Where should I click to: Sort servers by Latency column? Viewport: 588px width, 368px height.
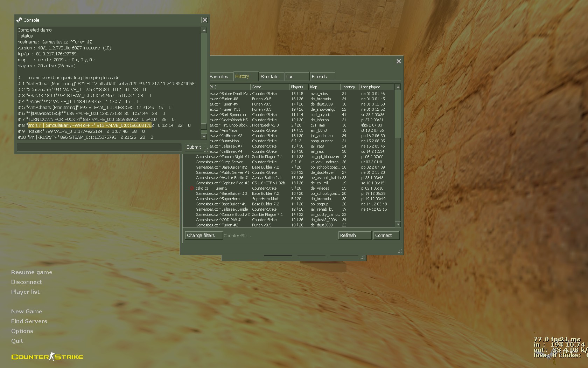(x=349, y=87)
